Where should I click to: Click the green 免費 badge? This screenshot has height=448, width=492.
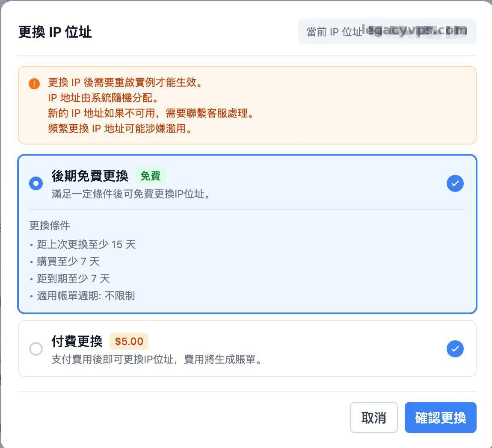tap(150, 176)
